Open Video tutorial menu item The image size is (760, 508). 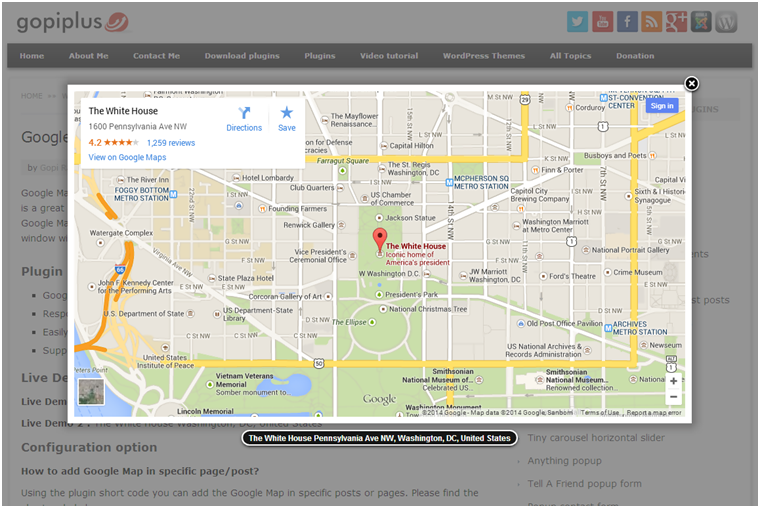click(389, 56)
